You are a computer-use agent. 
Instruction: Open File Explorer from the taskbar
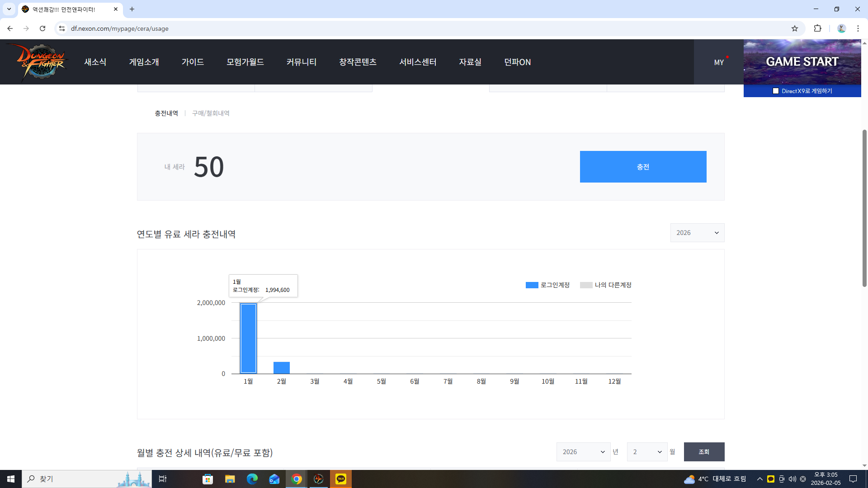point(230,479)
